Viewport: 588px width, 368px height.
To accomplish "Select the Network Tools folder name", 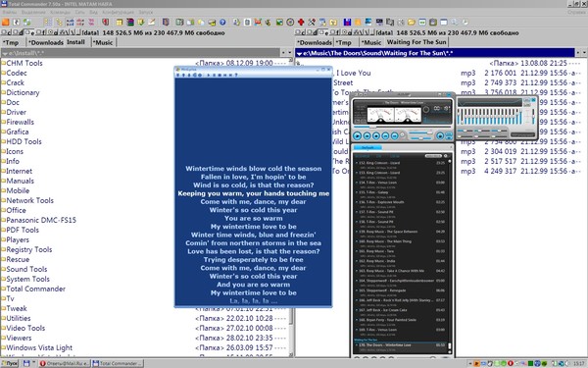I will [29, 200].
